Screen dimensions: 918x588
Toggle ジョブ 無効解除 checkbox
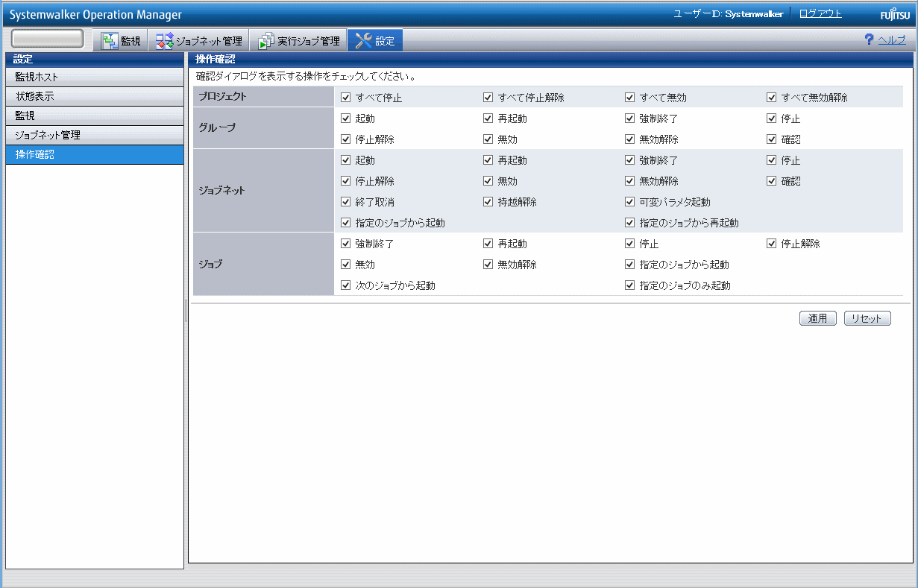488,264
